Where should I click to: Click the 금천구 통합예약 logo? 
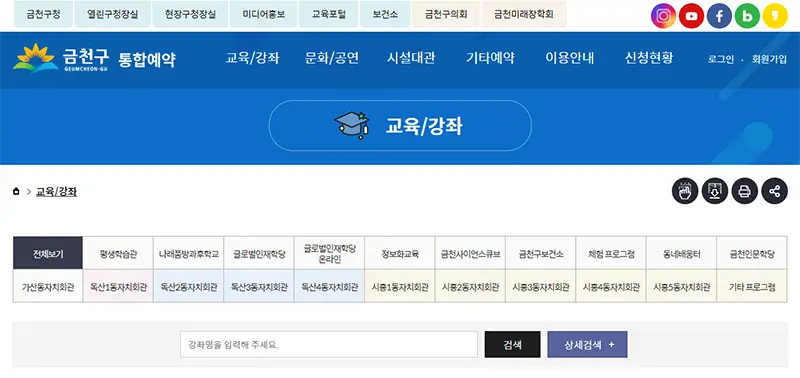click(x=94, y=59)
